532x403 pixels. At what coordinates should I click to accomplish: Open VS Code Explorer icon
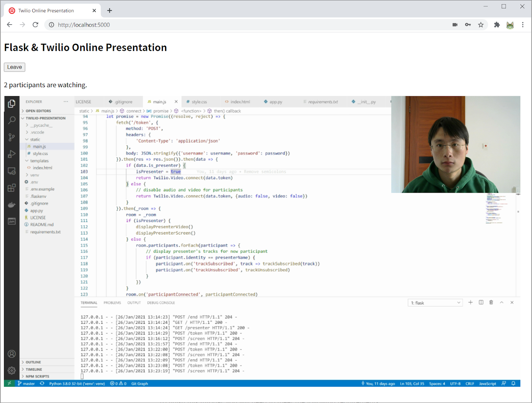[12, 104]
